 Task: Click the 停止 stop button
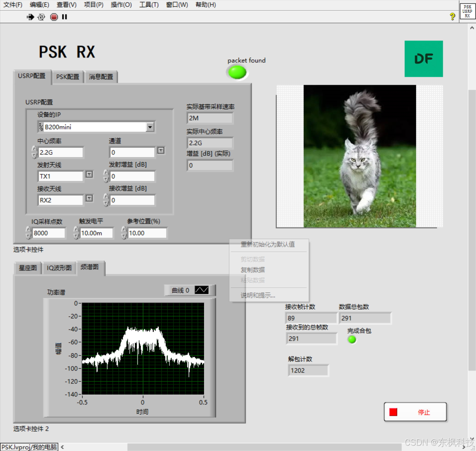click(415, 412)
